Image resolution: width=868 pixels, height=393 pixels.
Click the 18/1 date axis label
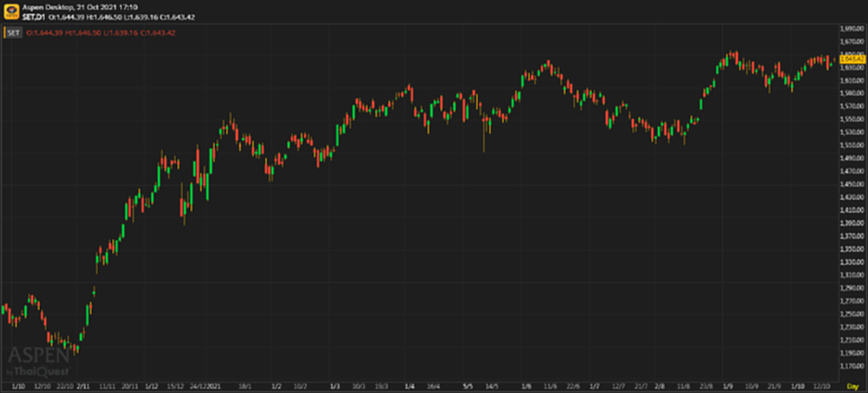tap(246, 385)
